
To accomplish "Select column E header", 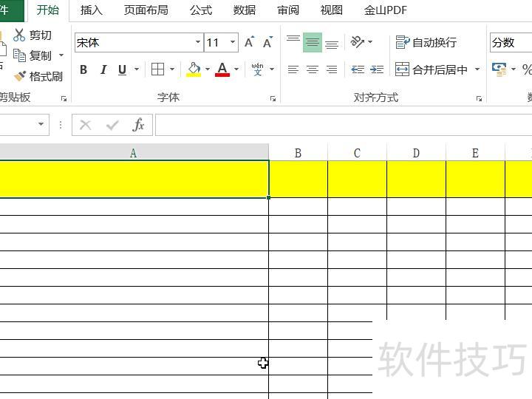I will tap(475, 153).
